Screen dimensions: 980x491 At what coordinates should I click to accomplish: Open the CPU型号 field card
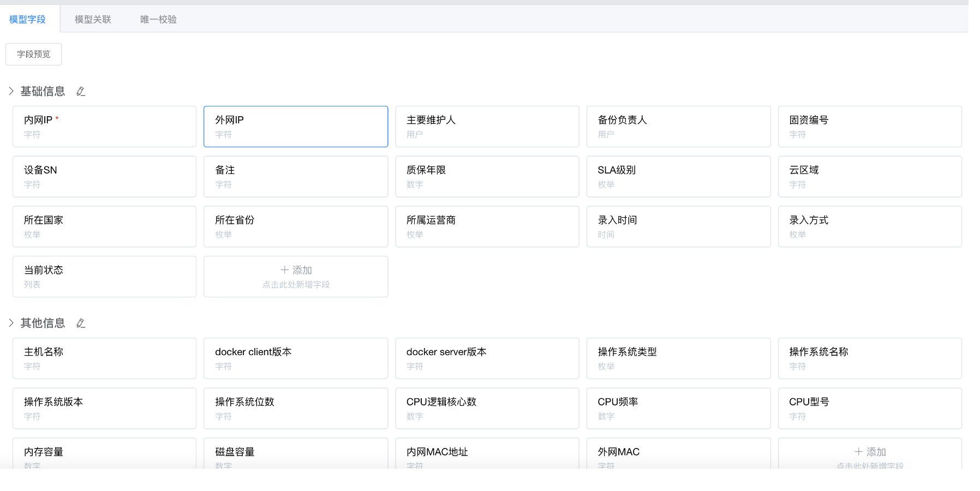click(x=870, y=409)
